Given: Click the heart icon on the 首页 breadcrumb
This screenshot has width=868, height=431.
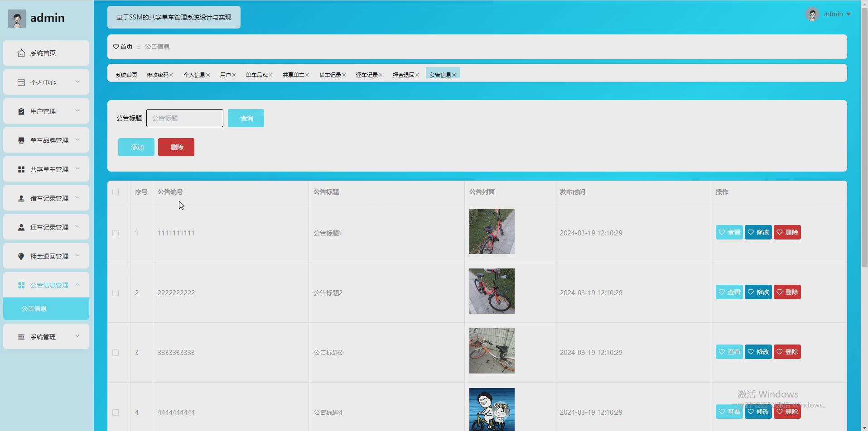Looking at the screenshot, I should [x=116, y=46].
